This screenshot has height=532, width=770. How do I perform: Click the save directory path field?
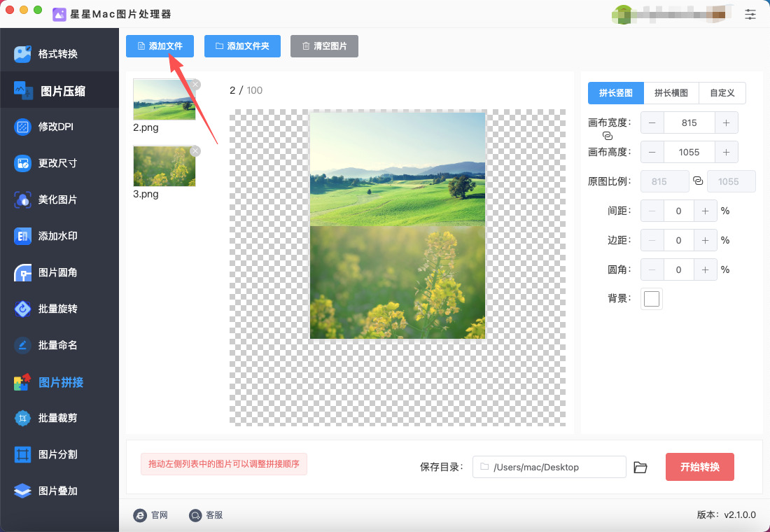click(x=549, y=467)
